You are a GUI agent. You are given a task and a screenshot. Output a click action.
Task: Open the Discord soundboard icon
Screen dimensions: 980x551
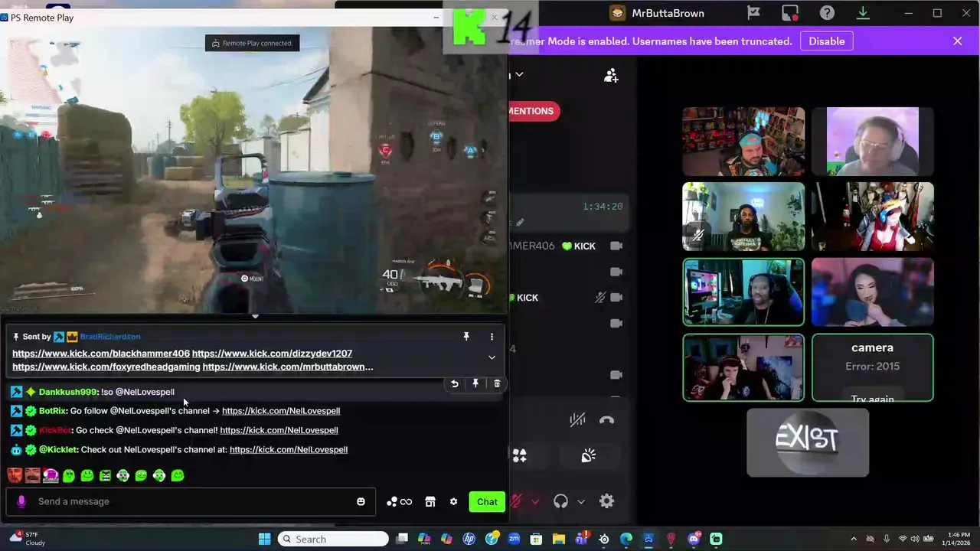point(588,456)
